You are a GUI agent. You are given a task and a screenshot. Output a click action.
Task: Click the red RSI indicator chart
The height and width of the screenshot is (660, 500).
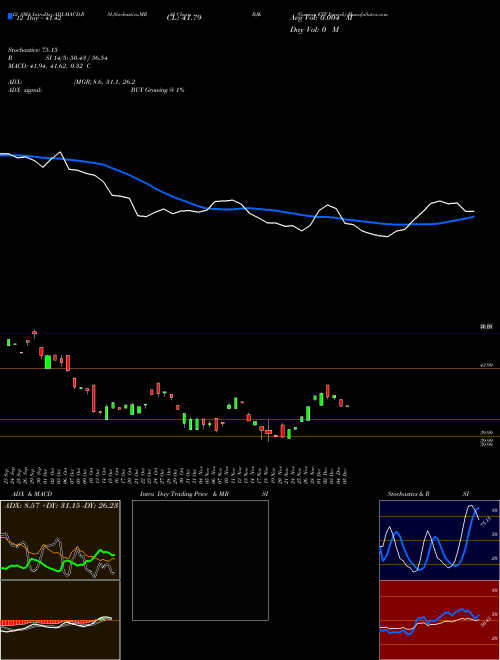coord(439,620)
